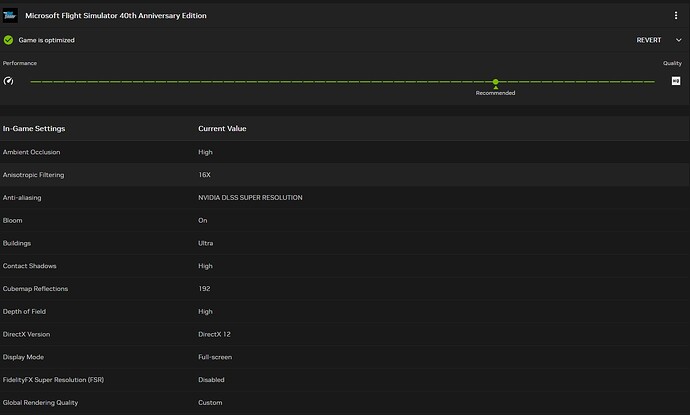Click the REVERT button
The image size is (690, 415).
(x=649, y=40)
